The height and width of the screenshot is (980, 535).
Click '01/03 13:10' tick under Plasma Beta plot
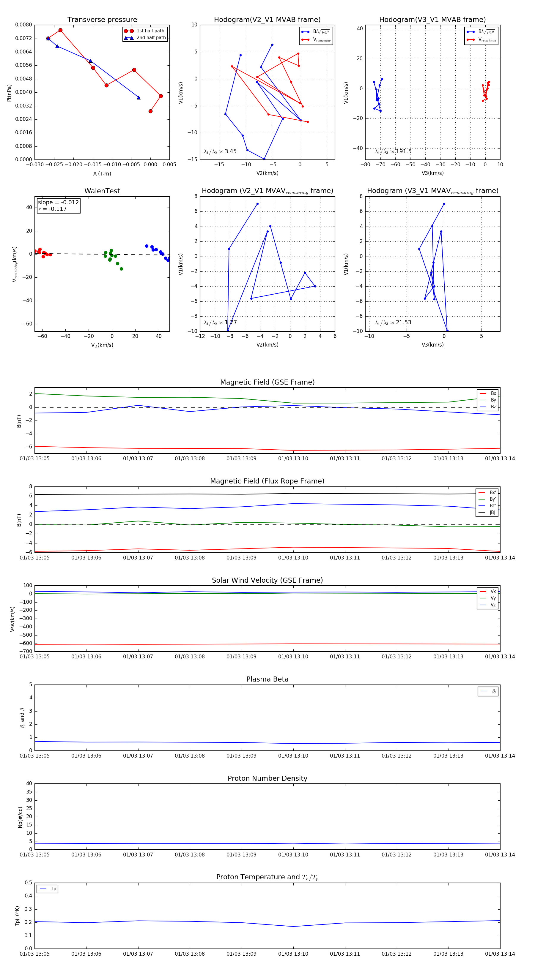pyautogui.click(x=293, y=755)
